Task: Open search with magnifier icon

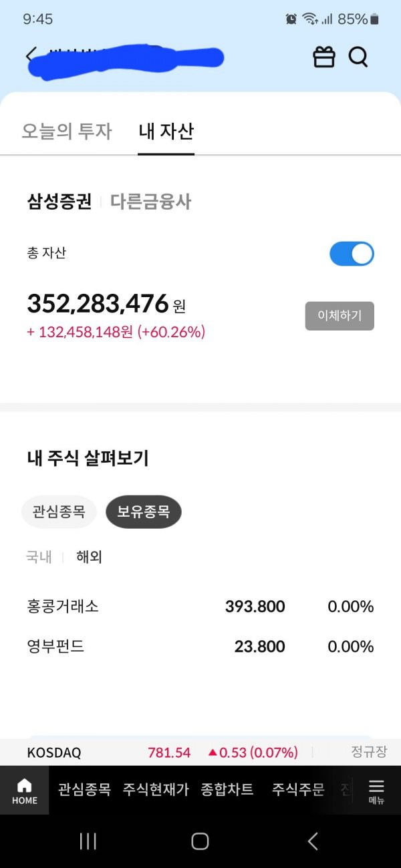Action: click(358, 57)
